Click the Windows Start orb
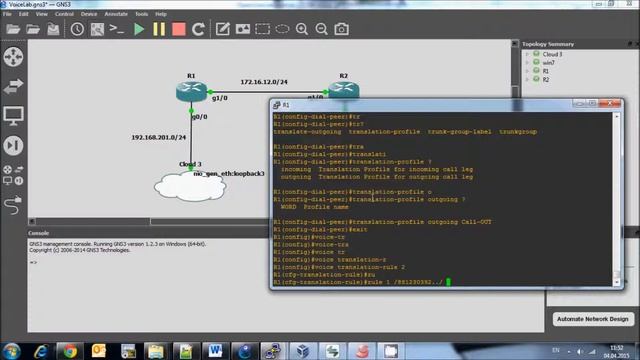 coord(11,351)
